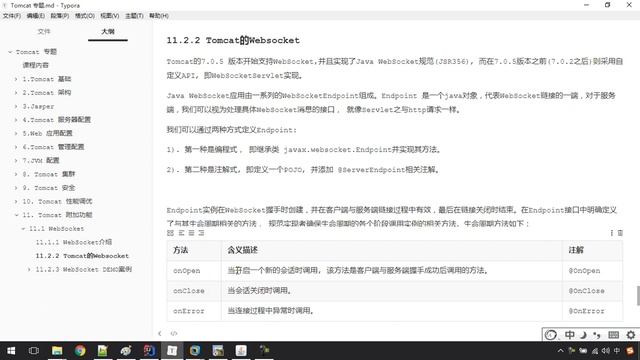The image size is (640, 360).
Task: Hide the sidebar with the bottom-left arrow icon
Action: pos(160,333)
